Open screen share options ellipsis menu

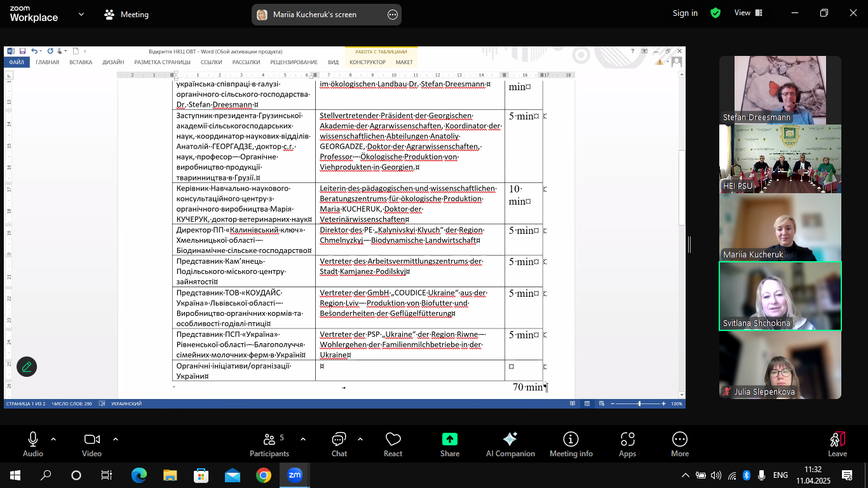(392, 15)
